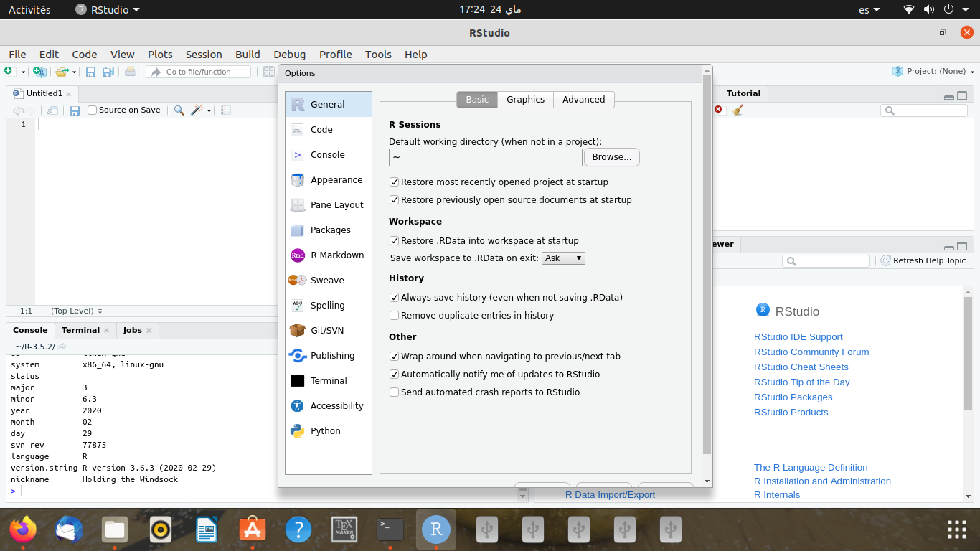Click Refresh Help Topic
The image size is (980, 551).
[x=923, y=261]
